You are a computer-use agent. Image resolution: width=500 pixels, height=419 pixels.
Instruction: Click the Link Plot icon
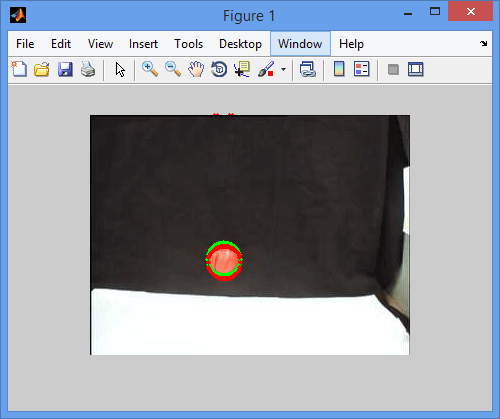pyautogui.click(x=308, y=69)
